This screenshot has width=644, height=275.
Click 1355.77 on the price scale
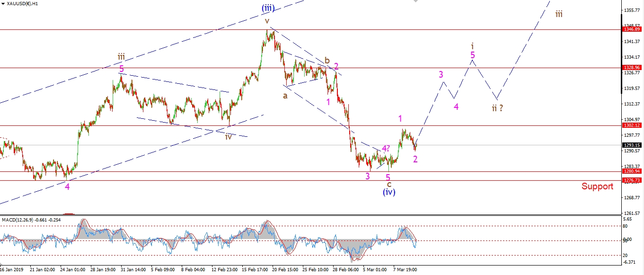[632, 10]
